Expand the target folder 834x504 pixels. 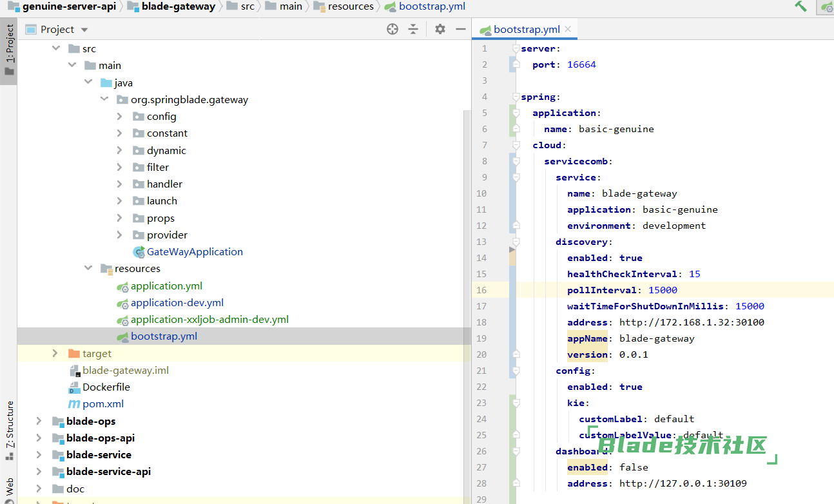[x=55, y=353]
